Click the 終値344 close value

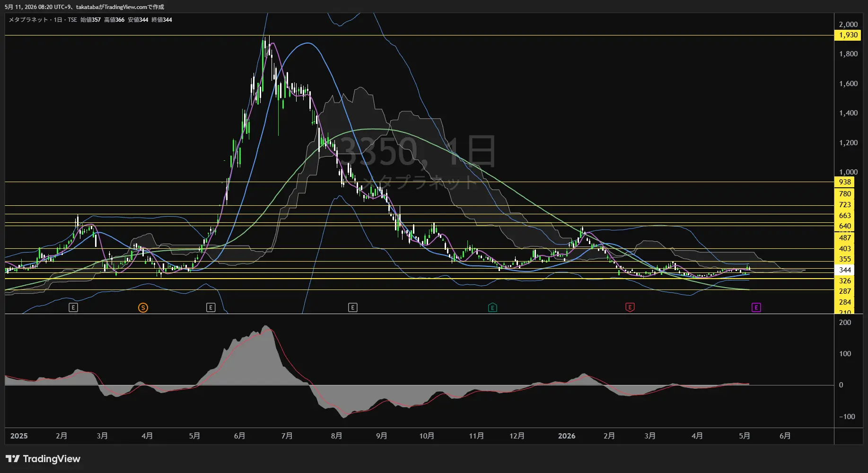[x=161, y=20]
